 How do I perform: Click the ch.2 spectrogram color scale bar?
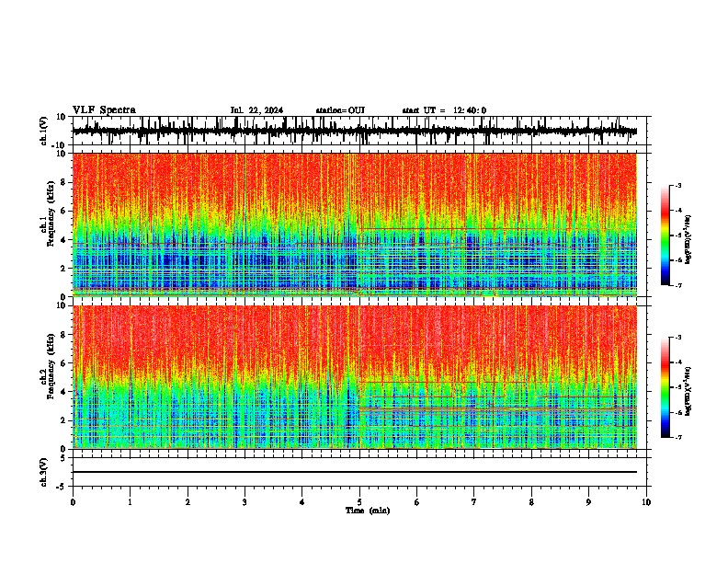(x=665, y=387)
